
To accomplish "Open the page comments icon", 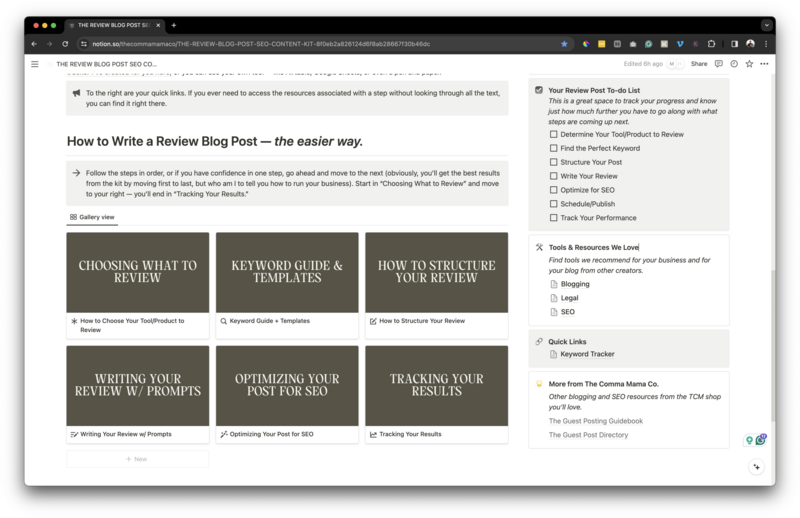I will (718, 64).
